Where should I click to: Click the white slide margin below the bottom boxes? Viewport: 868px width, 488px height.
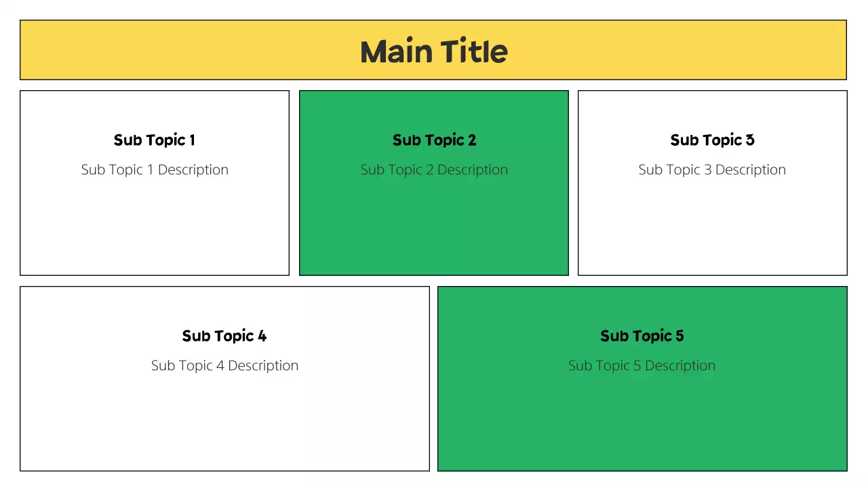pos(434,480)
